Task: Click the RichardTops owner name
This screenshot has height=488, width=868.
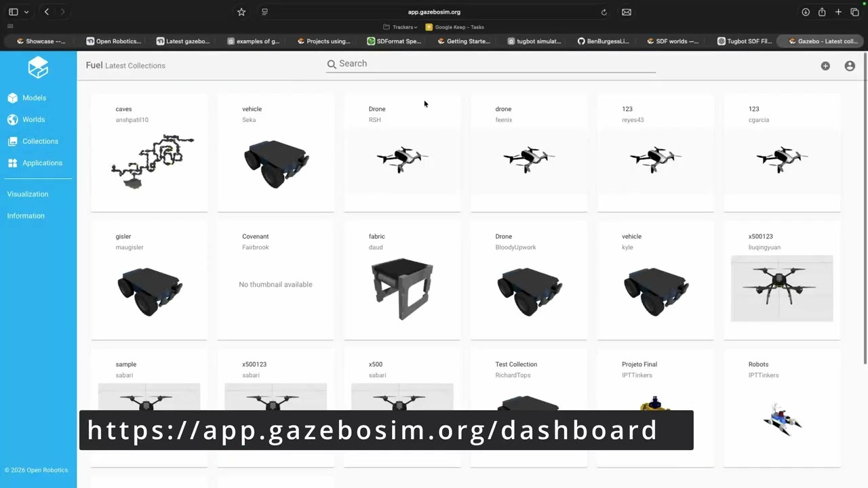Action: coord(513,375)
